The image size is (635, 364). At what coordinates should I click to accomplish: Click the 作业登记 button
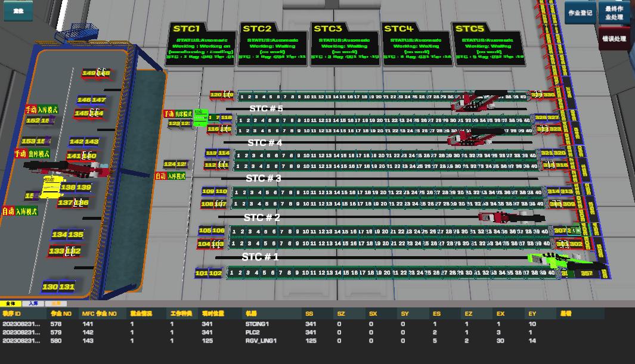pos(580,13)
